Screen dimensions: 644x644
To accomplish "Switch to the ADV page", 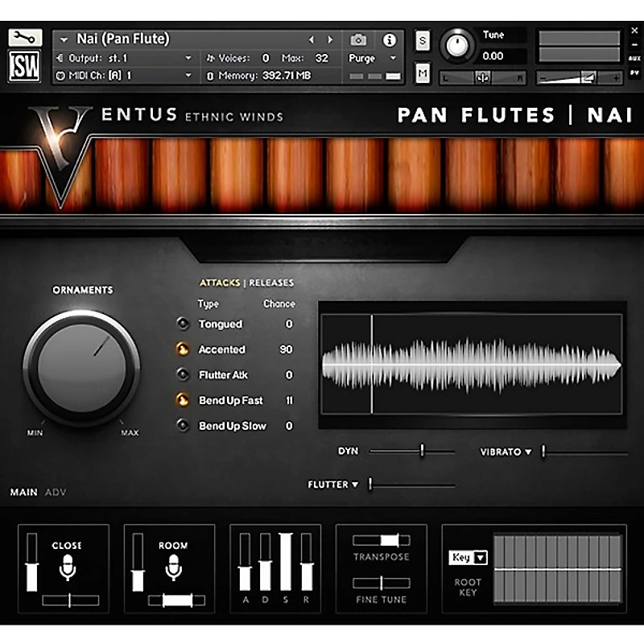I will (56, 492).
